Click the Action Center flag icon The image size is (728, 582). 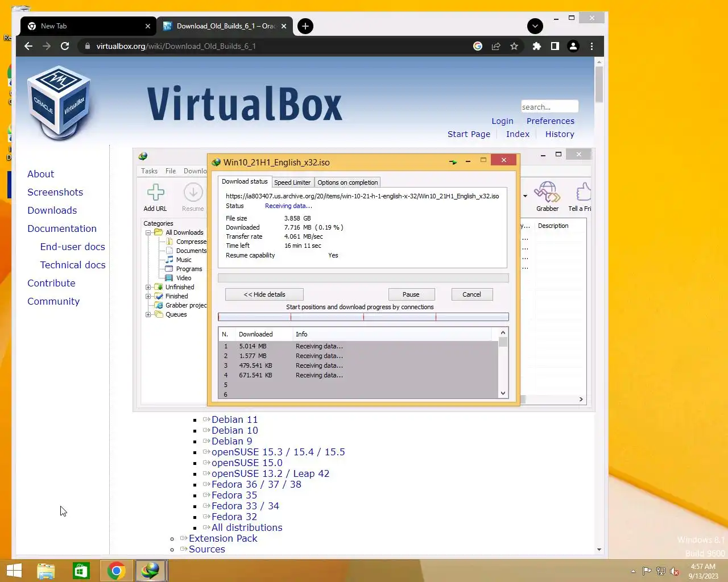647,571
